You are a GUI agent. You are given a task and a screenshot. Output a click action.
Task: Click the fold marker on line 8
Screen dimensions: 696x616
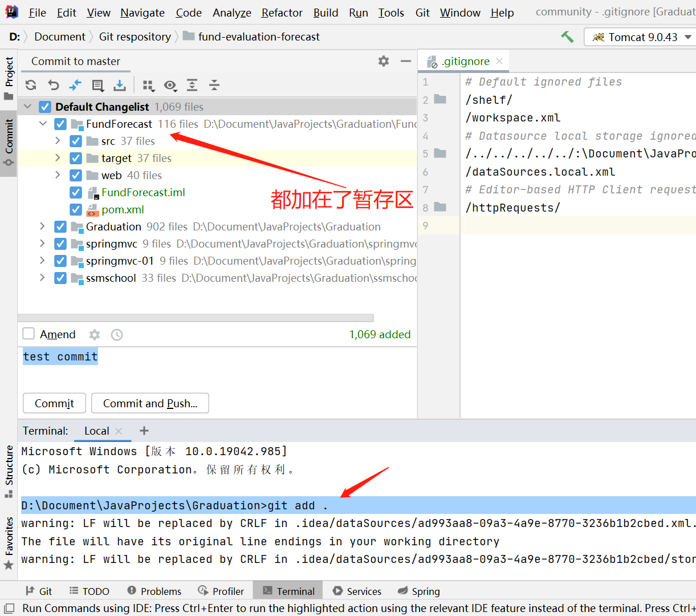(x=440, y=207)
